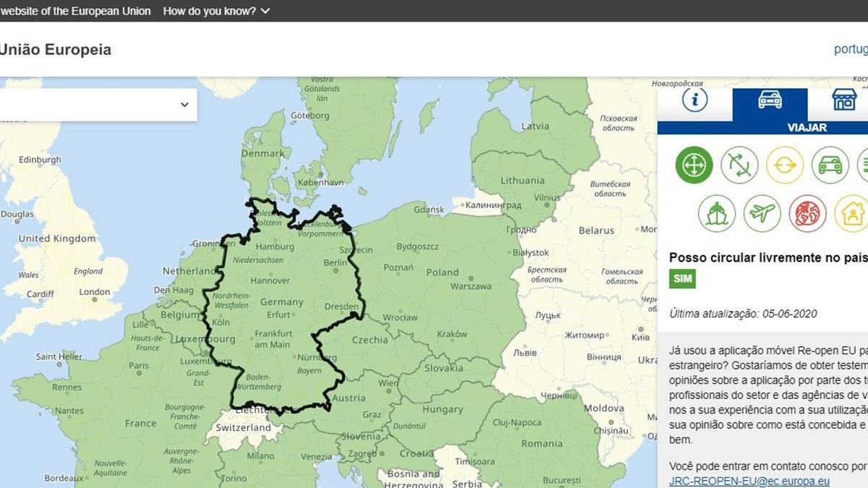Click the green SIM answer badge

[x=682, y=278]
